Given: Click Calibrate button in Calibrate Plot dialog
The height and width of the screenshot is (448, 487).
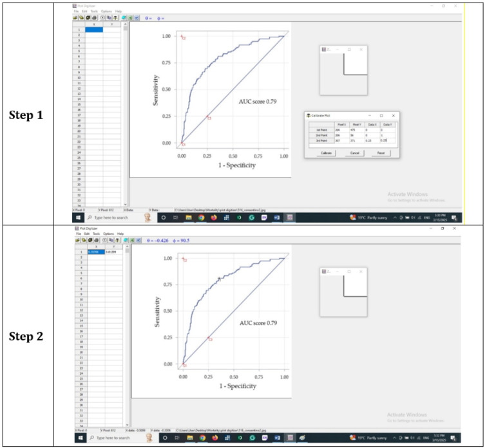Looking at the screenshot, I should (x=326, y=153).
